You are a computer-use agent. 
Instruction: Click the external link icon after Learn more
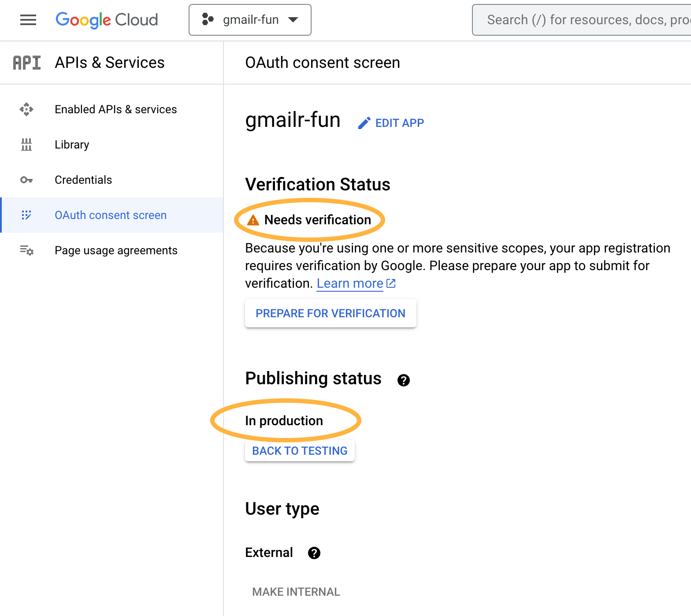391,283
